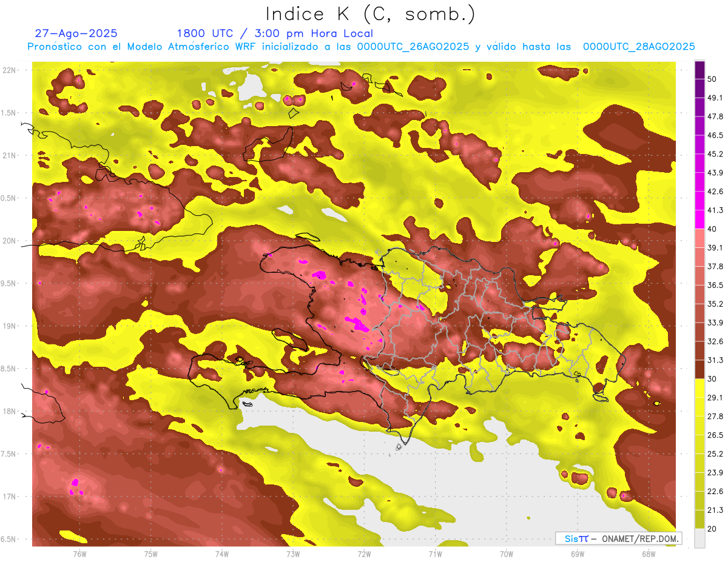The image size is (728, 562).
Task: Click the legend value '39.1'
Action: point(715,247)
